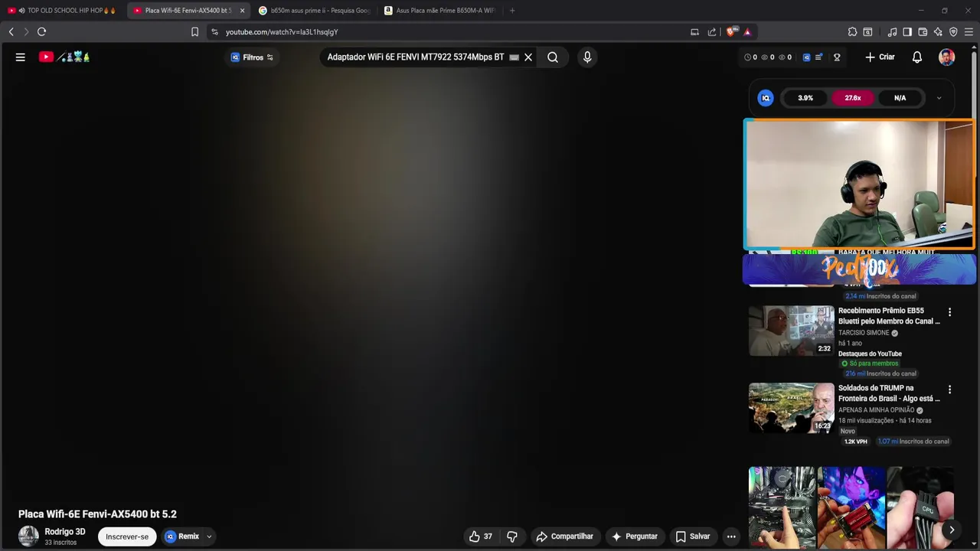Open YouTube notifications bell
The width and height of the screenshot is (980, 551).
(917, 57)
